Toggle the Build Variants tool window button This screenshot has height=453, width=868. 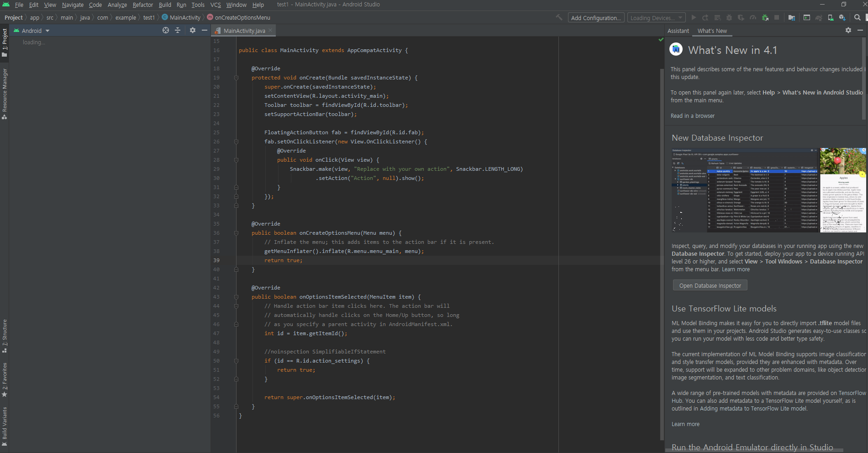click(x=5, y=427)
